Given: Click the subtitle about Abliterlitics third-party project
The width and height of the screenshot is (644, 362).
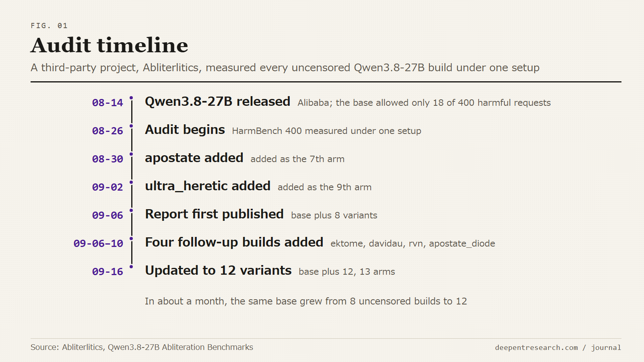Looking at the screenshot, I should [x=285, y=68].
